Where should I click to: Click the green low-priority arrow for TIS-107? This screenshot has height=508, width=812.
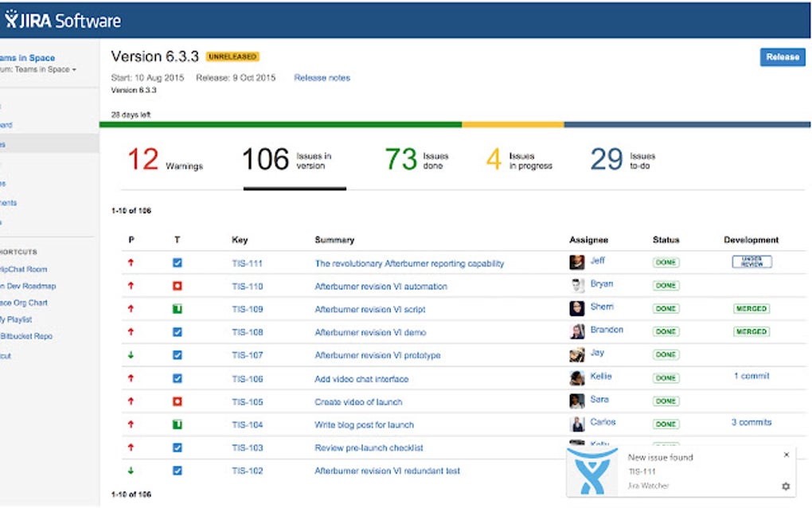132,355
